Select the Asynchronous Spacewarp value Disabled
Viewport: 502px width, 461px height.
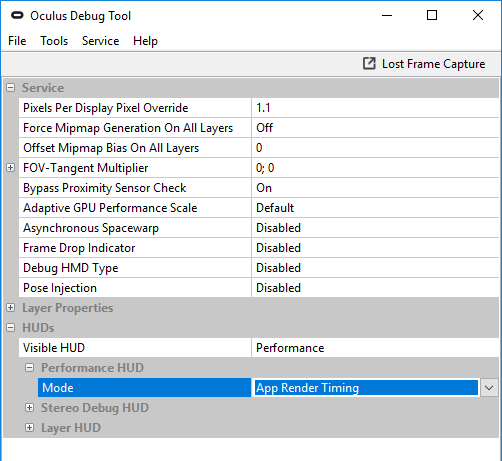click(375, 228)
